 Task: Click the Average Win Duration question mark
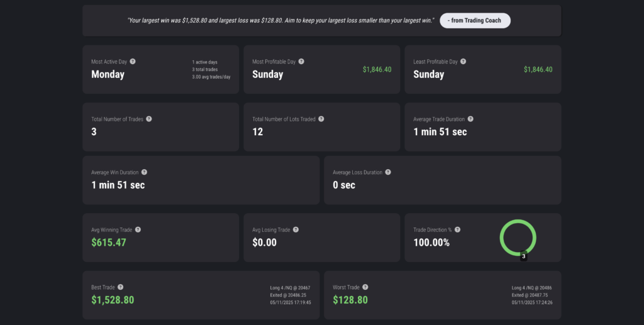pos(144,172)
